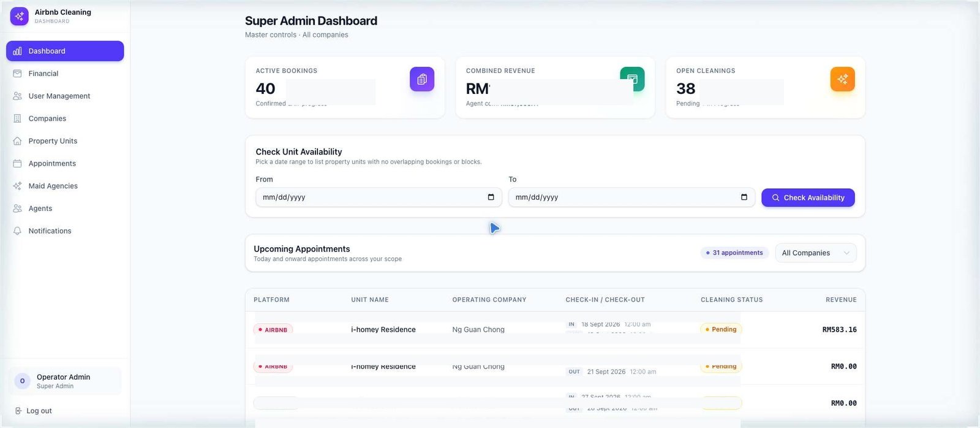This screenshot has height=428, width=980.
Task: Click the AIRBNB platform tag in RM583.16 row
Action: [273, 329]
